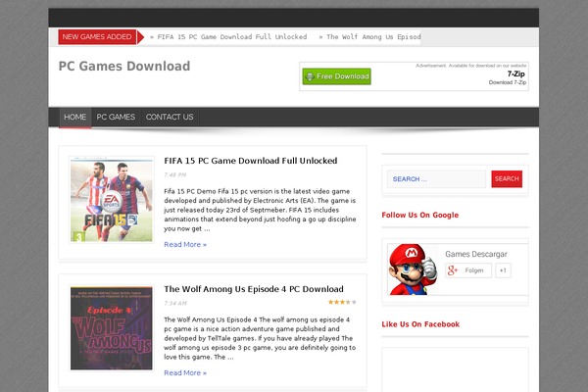Open FIFA 15 PC Game Download post title
The image size is (588, 392).
251,161
